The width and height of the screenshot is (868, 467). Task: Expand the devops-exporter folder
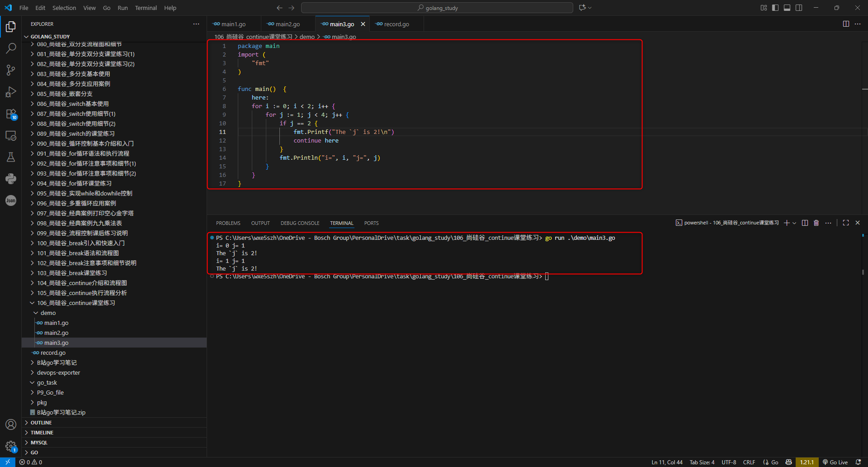pos(114,372)
